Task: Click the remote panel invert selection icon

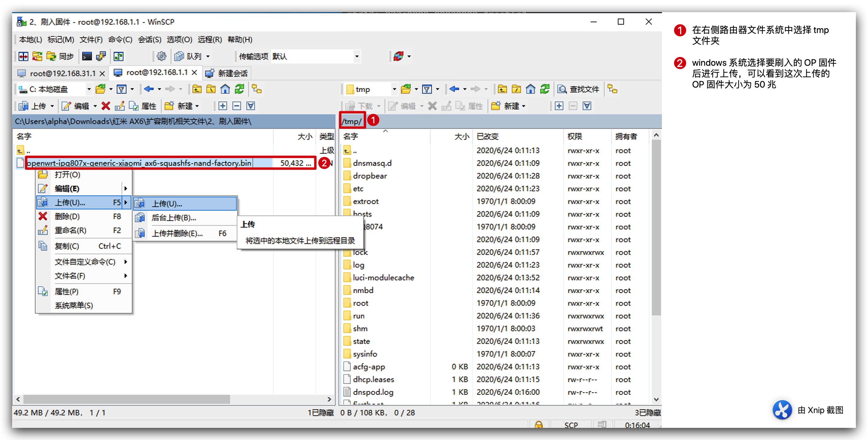Action: tap(587, 106)
